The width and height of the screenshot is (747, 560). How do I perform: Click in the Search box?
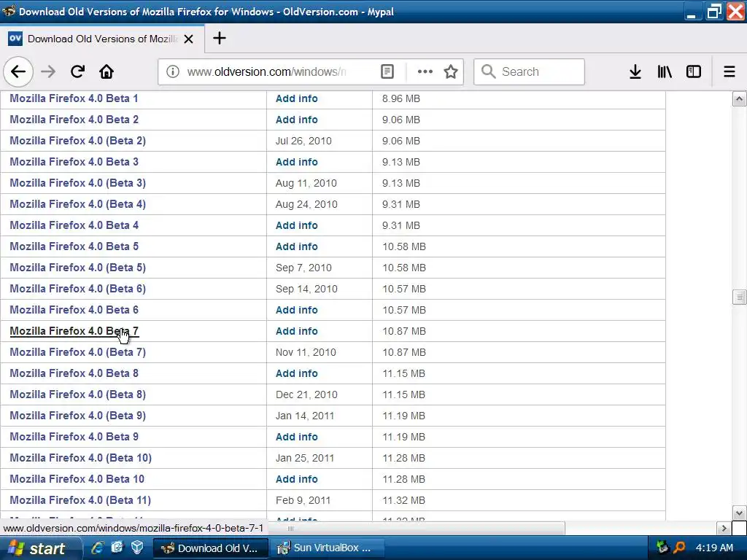[529, 72]
